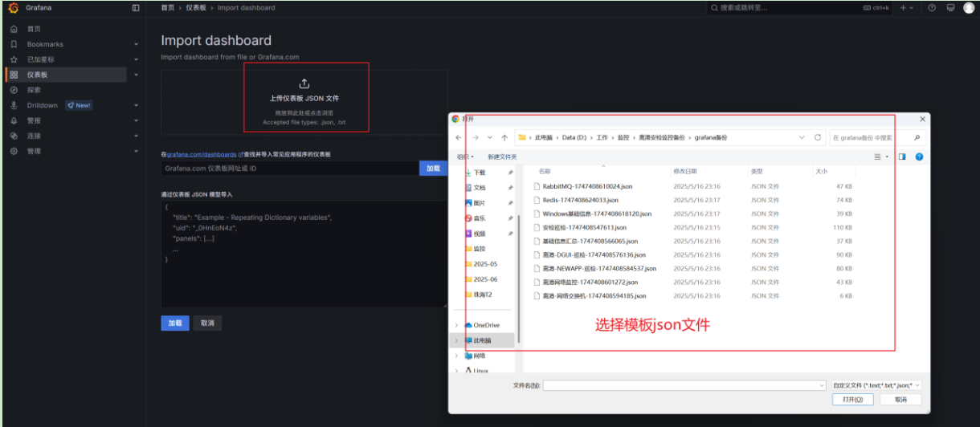The height and width of the screenshot is (427, 980).
Task: Collapse the 仪表板 sidebar chevron
Action: point(136,75)
